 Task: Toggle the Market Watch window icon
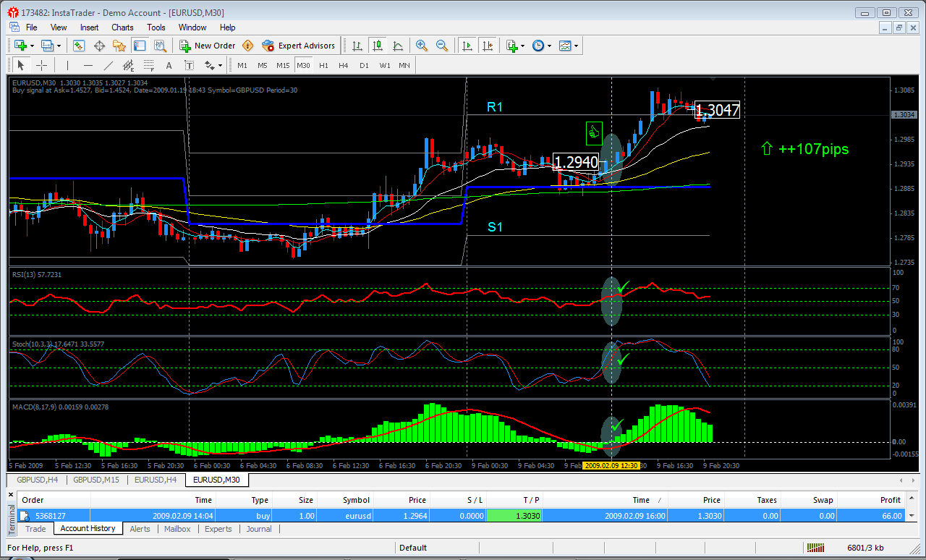click(x=78, y=46)
